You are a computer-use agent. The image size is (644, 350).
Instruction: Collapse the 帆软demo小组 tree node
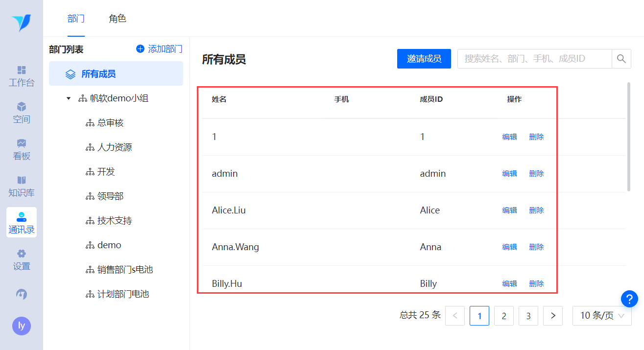point(69,98)
